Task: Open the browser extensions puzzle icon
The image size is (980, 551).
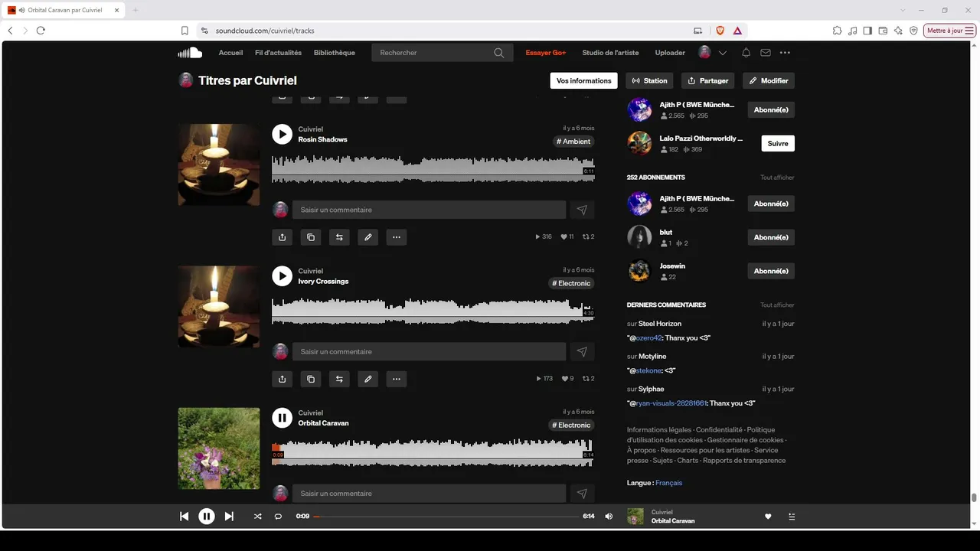Action: click(837, 31)
